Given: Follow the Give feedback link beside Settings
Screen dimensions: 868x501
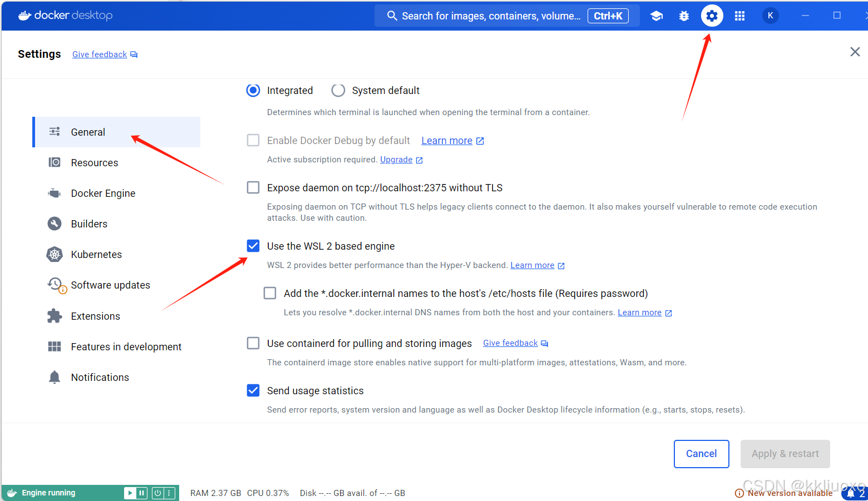Looking at the screenshot, I should pyautogui.click(x=100, y=54).
